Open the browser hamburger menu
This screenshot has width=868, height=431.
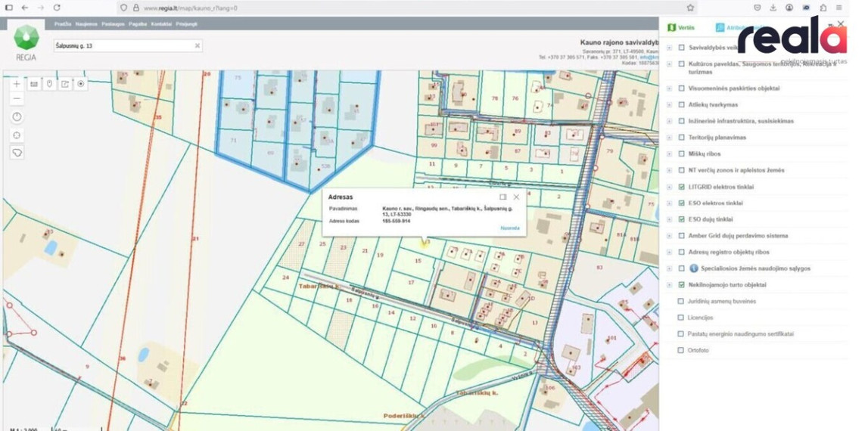pos(839,8)
